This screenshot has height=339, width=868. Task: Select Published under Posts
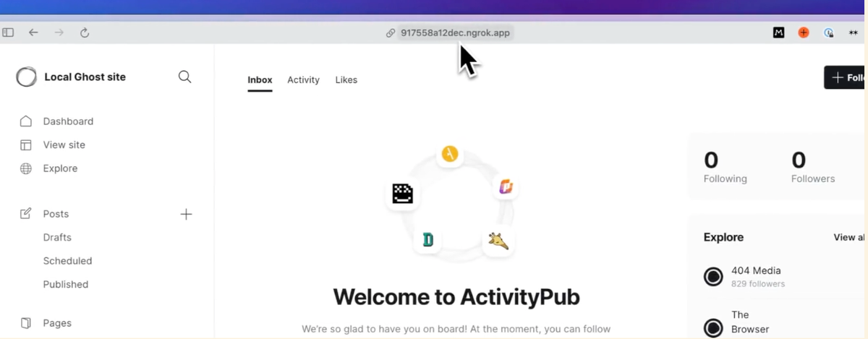coord(65,284)
